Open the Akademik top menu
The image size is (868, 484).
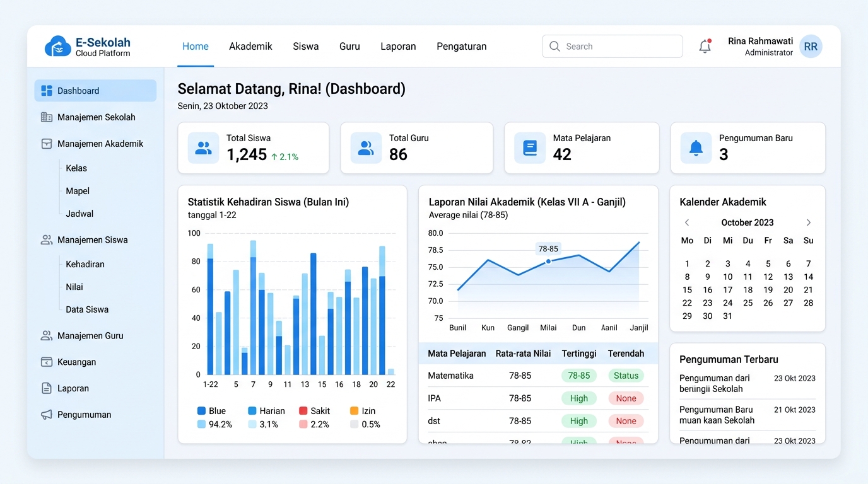[x=250, y=47]
